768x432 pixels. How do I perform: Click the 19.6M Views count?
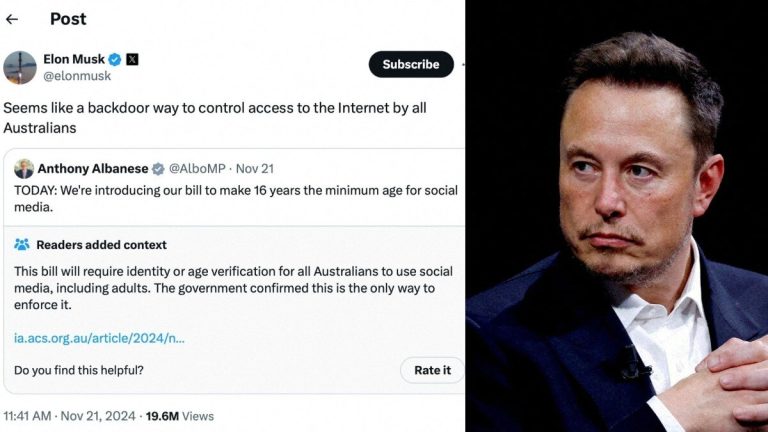tap(180, 416)
